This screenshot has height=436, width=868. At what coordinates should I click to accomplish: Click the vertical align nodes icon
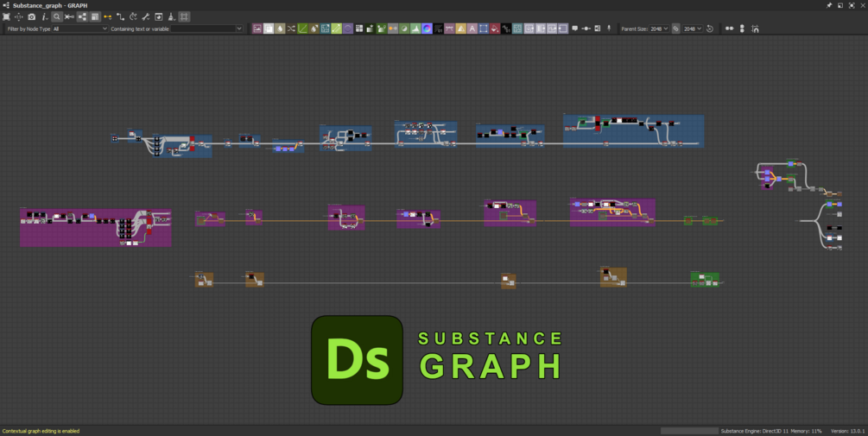pos(743,28)
